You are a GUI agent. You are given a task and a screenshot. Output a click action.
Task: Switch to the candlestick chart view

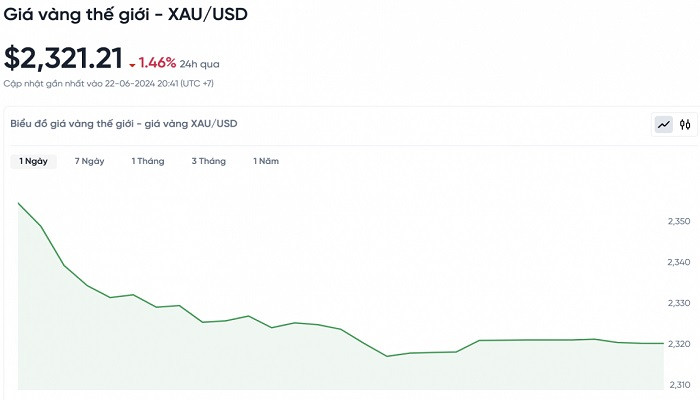coord(685,125)
